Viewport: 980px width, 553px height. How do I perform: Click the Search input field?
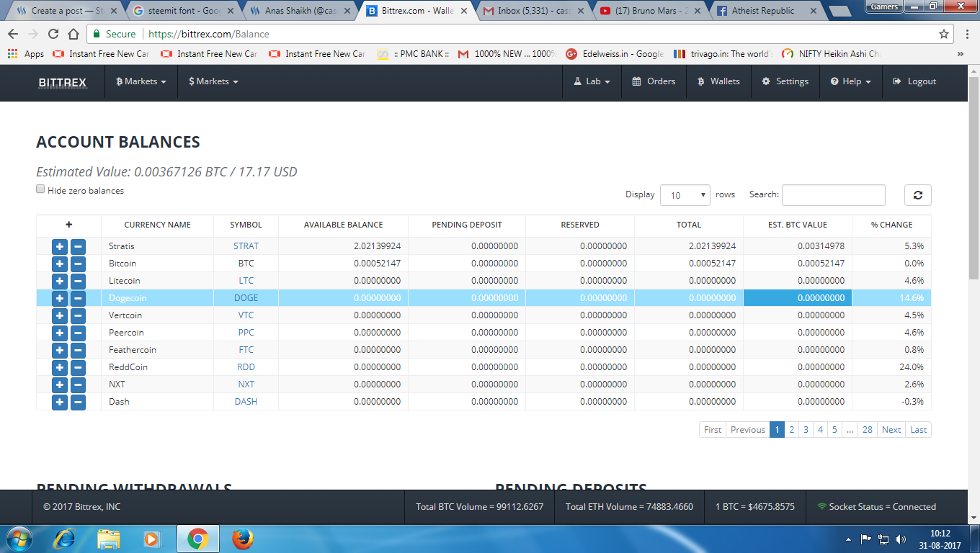[x=834, y=195]
